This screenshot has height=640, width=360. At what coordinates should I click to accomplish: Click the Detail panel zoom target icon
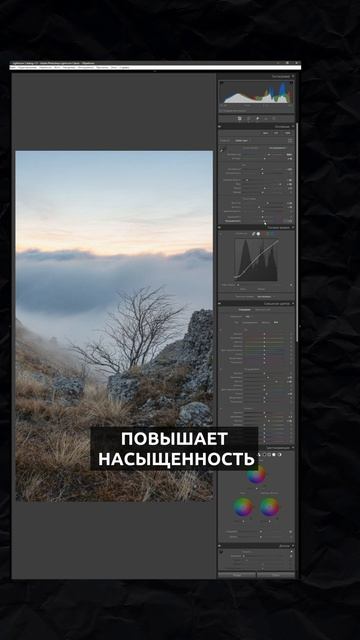click(x=221, y=551)
